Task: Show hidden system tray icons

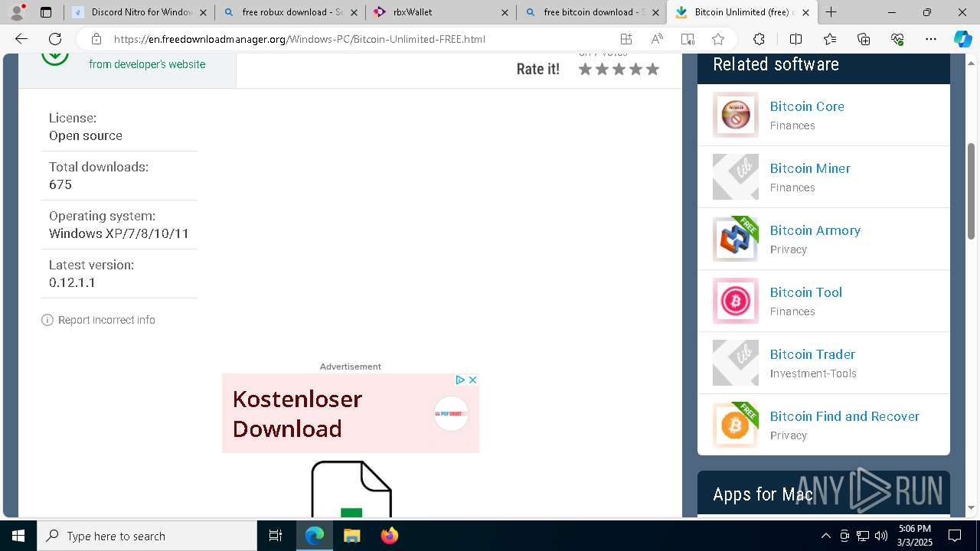Action: [825, 536]
